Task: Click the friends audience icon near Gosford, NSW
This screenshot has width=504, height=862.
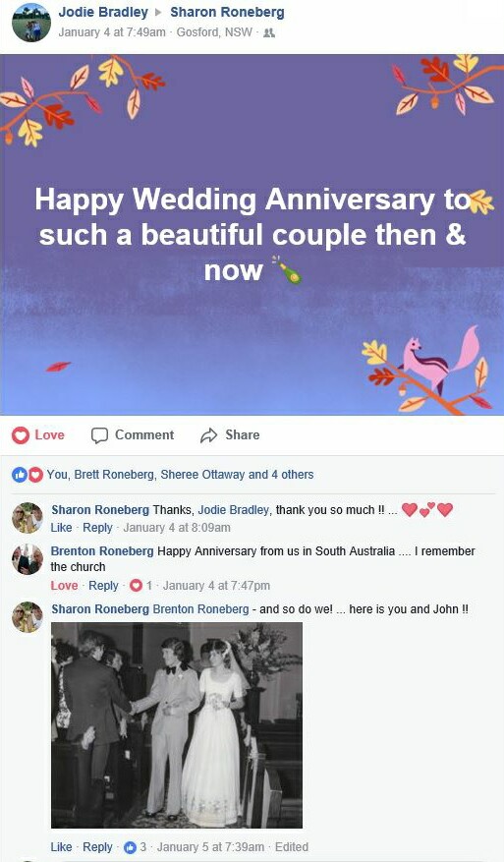Action: pos(269,32)
